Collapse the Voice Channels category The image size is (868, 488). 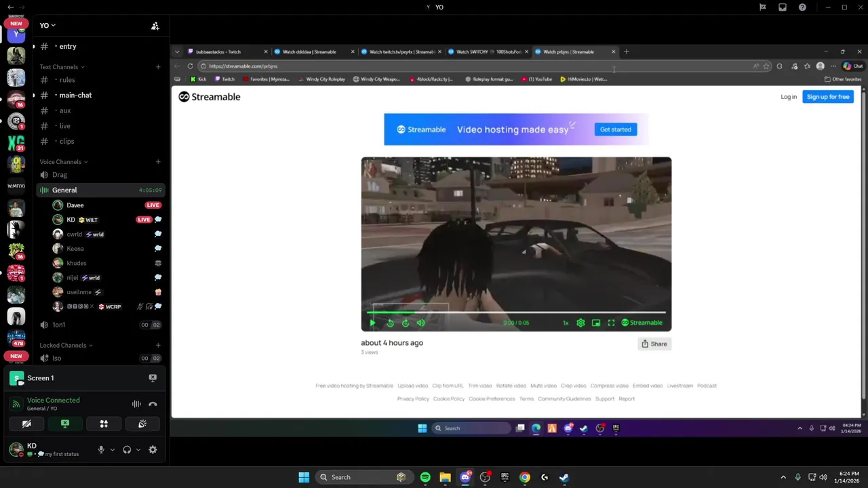coord(64,162)
